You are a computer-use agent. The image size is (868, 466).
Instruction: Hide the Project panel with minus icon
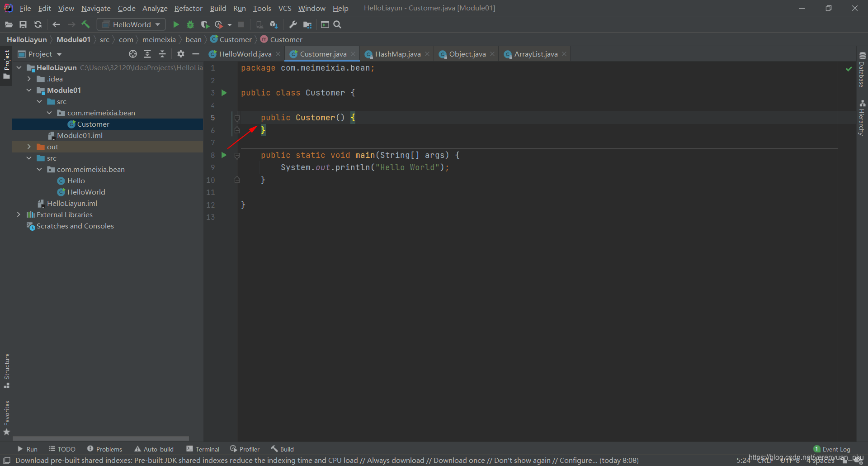[x=196, y=54]
